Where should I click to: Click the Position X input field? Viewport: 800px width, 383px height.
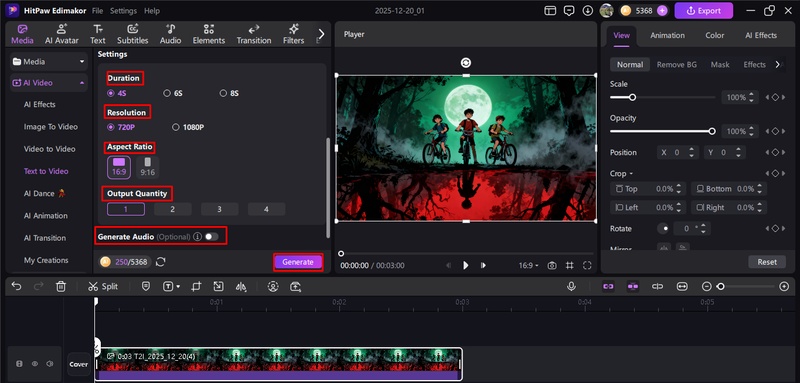677,152
